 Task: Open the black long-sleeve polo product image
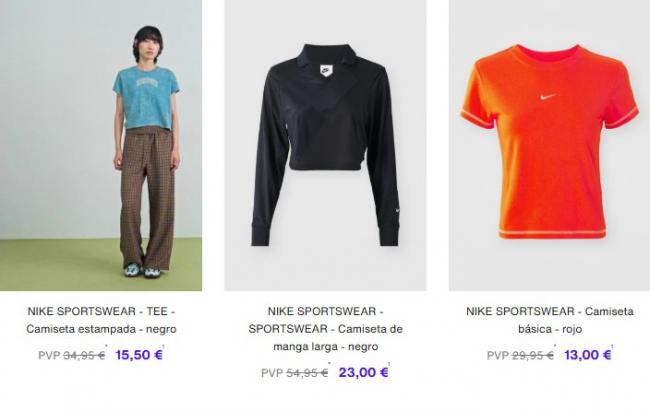click(x=325, y=145)
